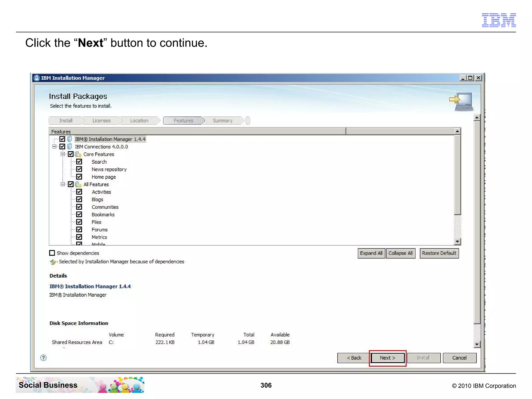
Task: Click the Features list scrollbar thumb
Action: (457, 175)
